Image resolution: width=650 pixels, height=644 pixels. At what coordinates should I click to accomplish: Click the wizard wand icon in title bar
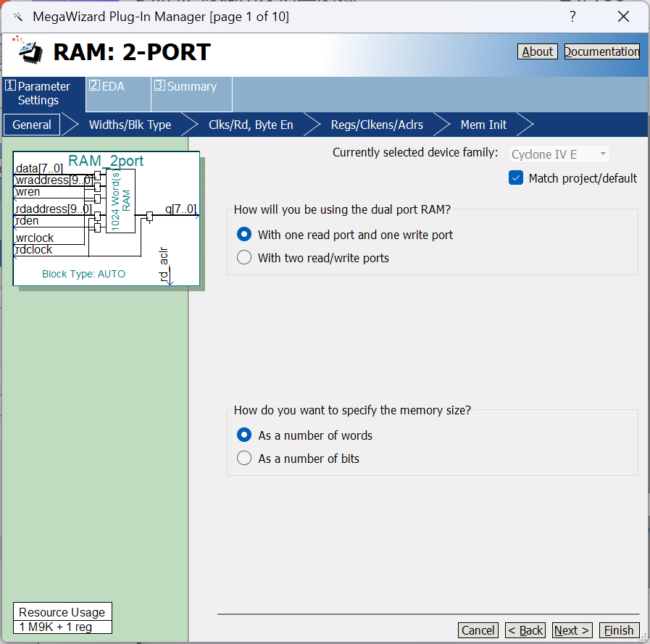(x=18, y=17)
